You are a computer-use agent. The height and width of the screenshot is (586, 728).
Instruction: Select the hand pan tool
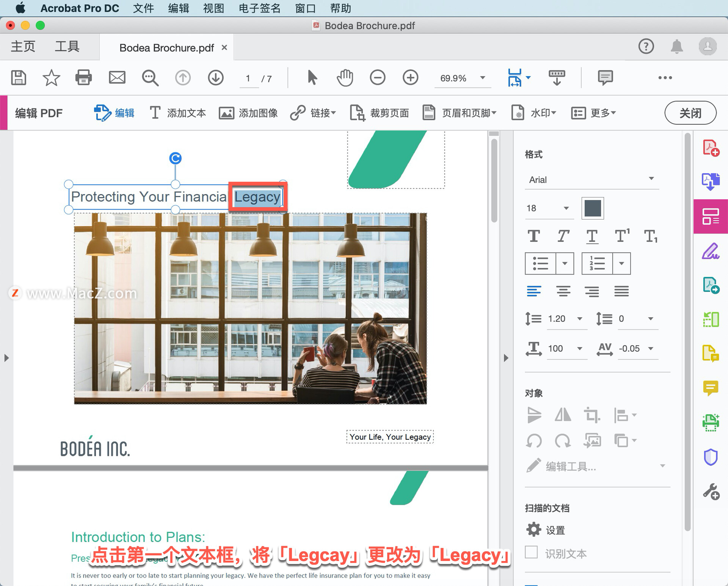click(345, 78)
